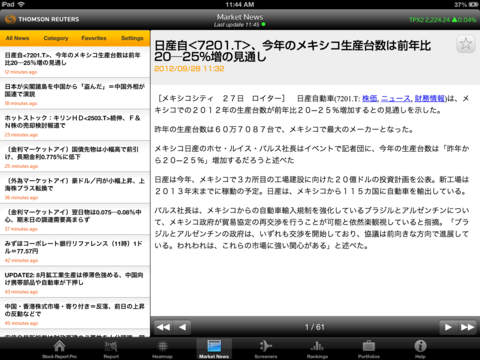Open the Report tab icon

point(111,349)
